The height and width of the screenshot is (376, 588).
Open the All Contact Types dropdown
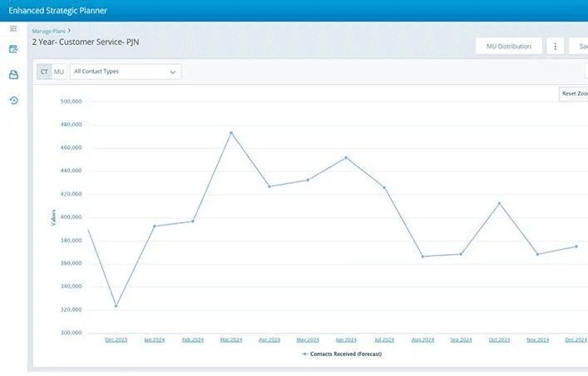[125, 72]
